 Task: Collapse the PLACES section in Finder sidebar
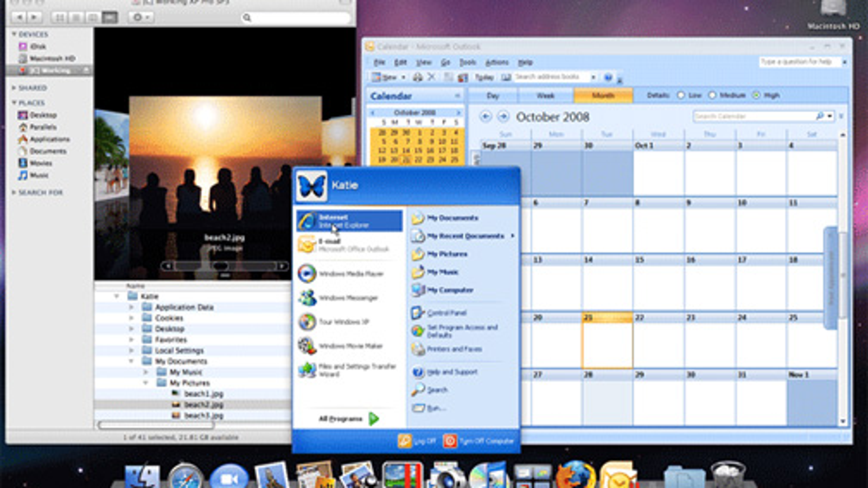pyautogui.click(x=14, y=102)
